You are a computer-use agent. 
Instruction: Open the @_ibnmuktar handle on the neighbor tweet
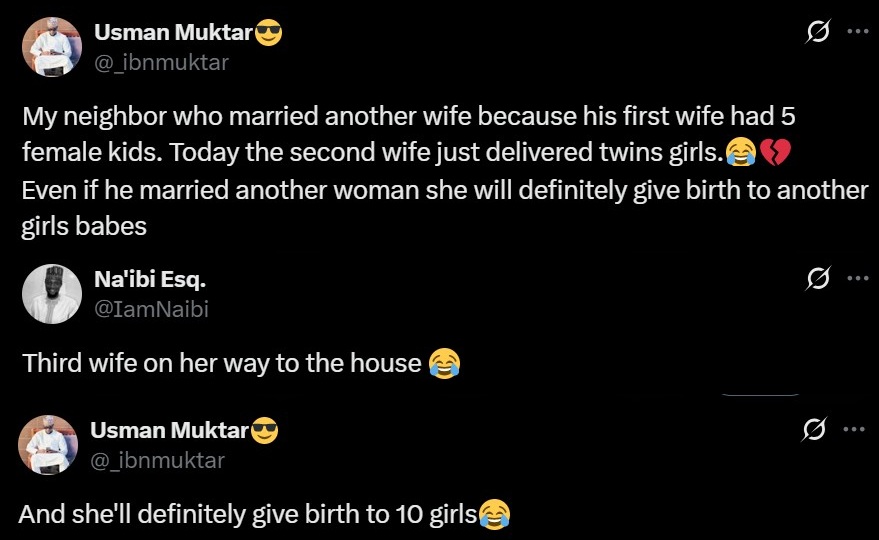[x=161, y=63]
